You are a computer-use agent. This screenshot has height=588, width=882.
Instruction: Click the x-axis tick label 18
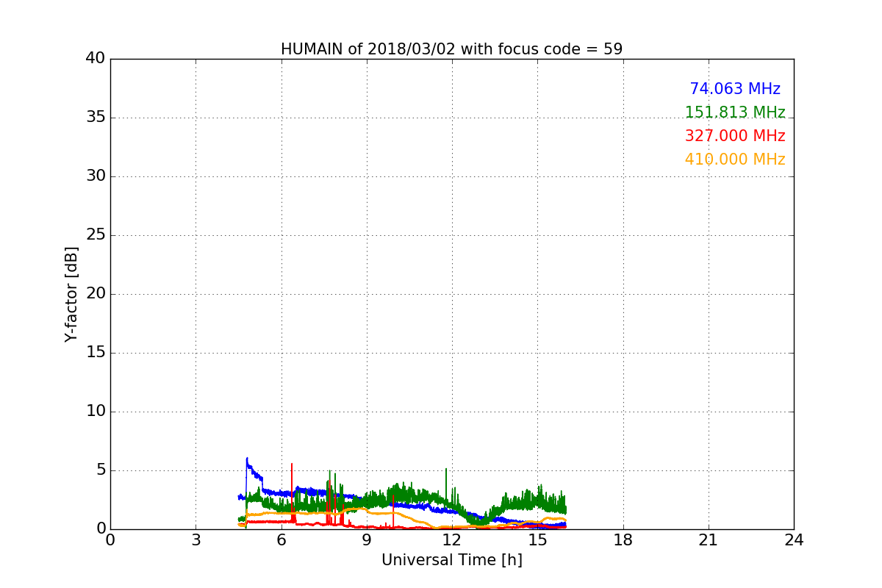pos(623,540)
